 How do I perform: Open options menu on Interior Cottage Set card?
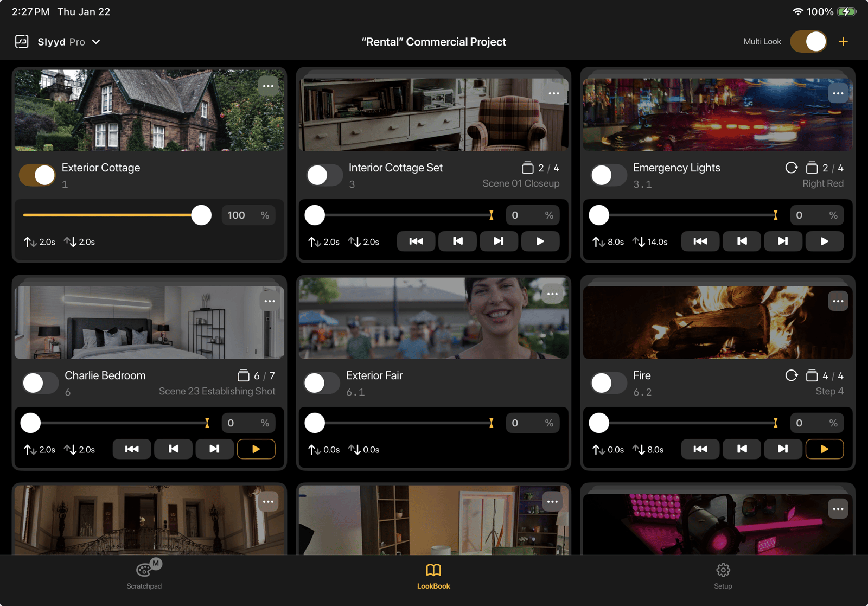(553, 93)
